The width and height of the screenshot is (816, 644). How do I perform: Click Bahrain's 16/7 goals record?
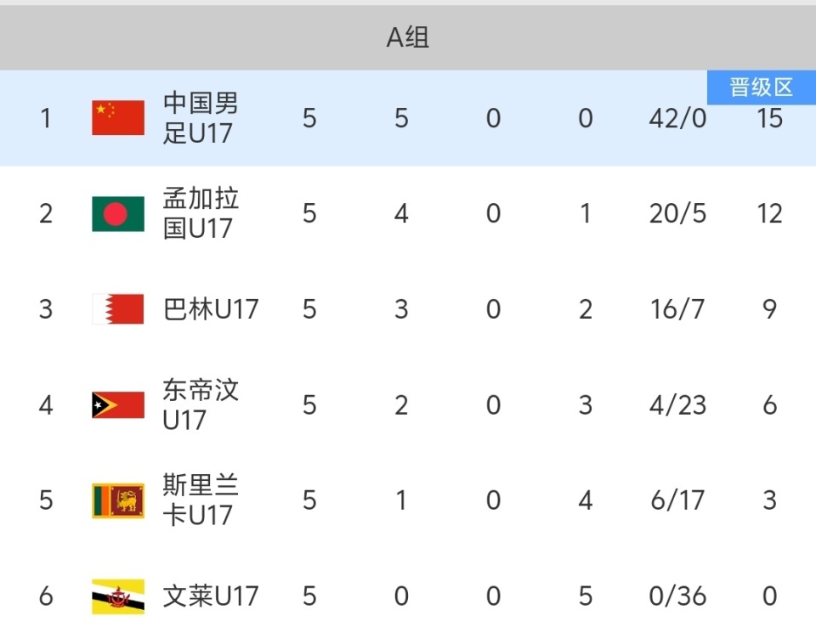pyautogui.click(x=677, y=309)
